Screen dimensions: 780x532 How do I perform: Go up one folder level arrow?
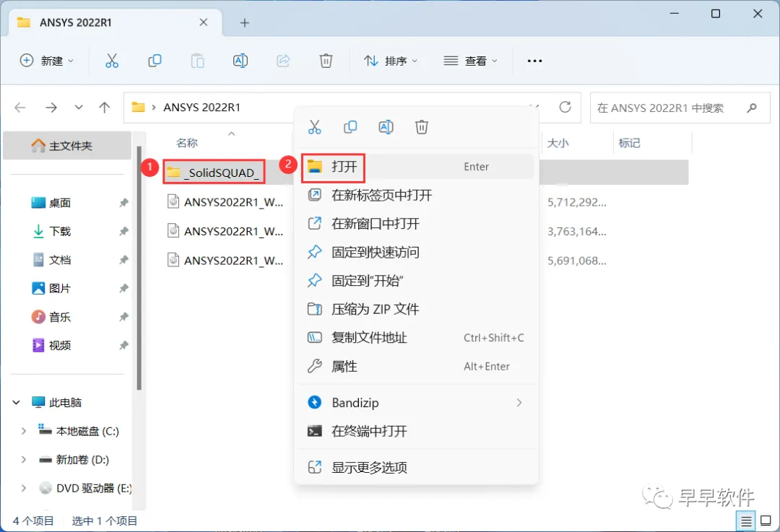[x=105, y=108]
